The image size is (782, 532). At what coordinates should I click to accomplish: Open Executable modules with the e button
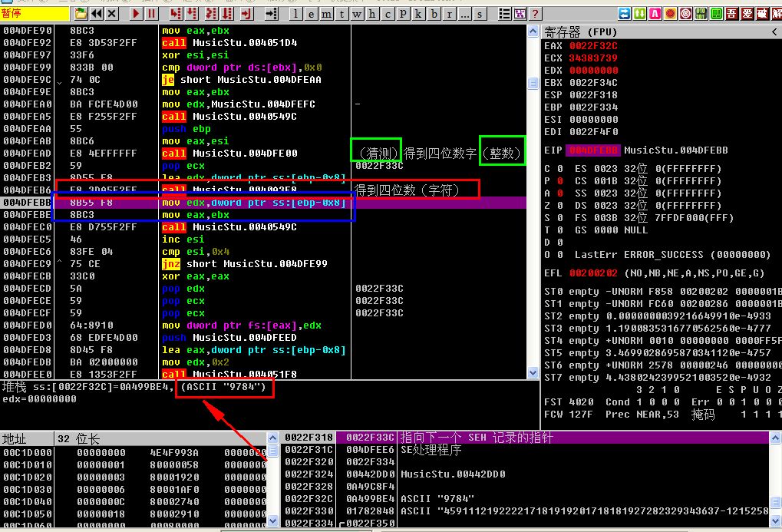click(x=312, y=14)
